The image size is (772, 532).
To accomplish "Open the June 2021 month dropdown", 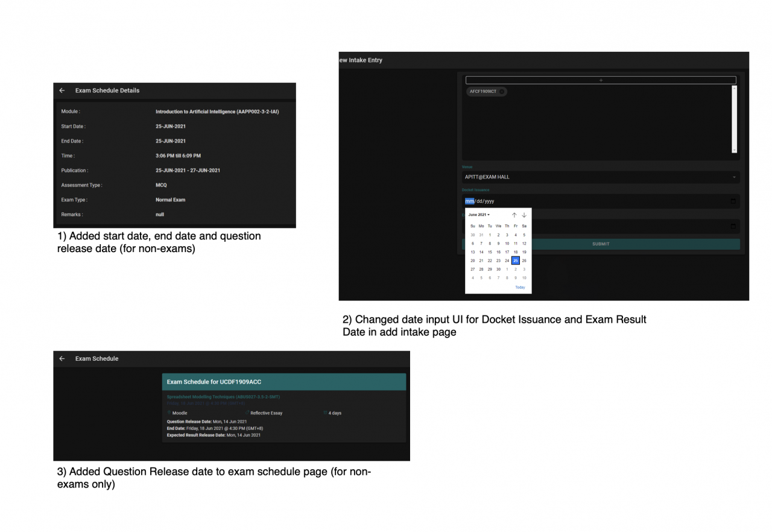I will 478,214.
